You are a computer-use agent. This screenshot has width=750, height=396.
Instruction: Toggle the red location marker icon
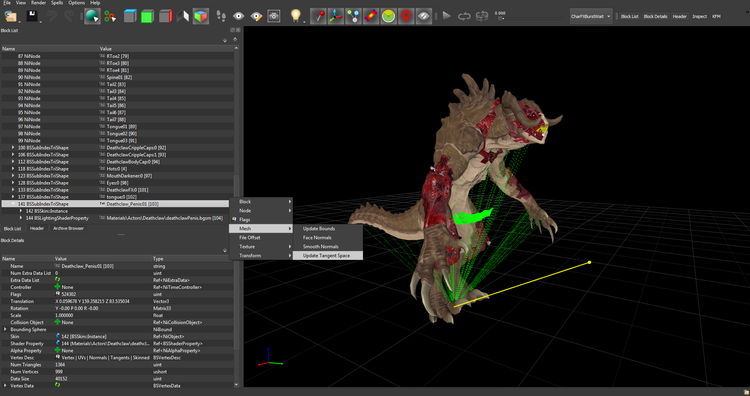[406, 16]
